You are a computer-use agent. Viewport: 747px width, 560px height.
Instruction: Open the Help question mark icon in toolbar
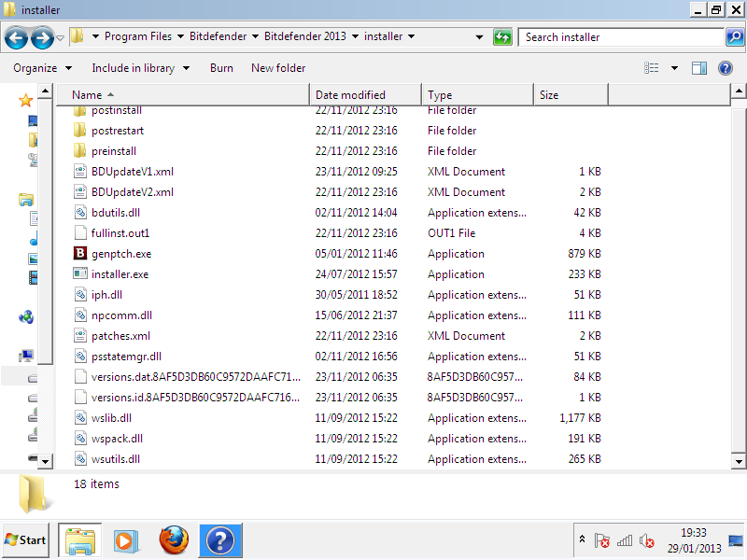pyautogui.click(x=726, y=68)
